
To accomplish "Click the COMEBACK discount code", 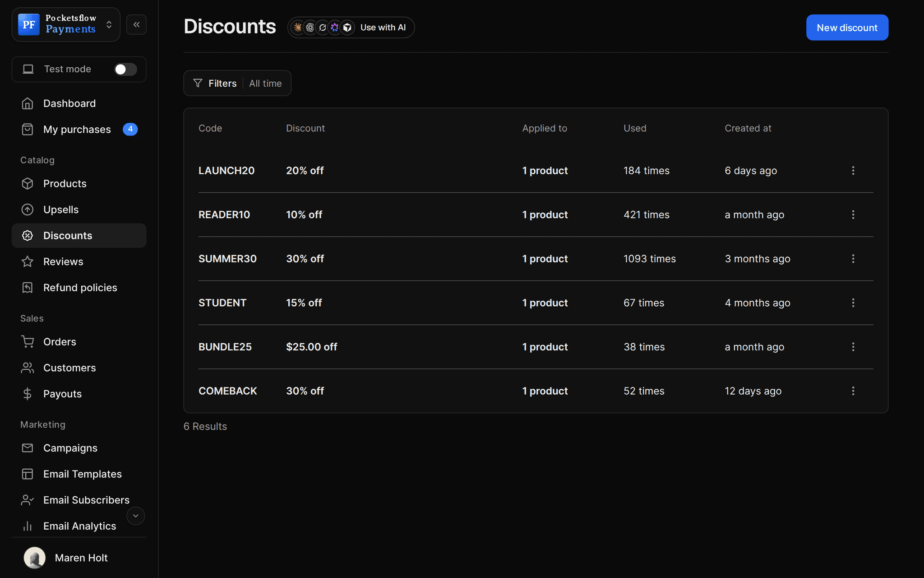I will pyautogui.click(x=228, y=391).
